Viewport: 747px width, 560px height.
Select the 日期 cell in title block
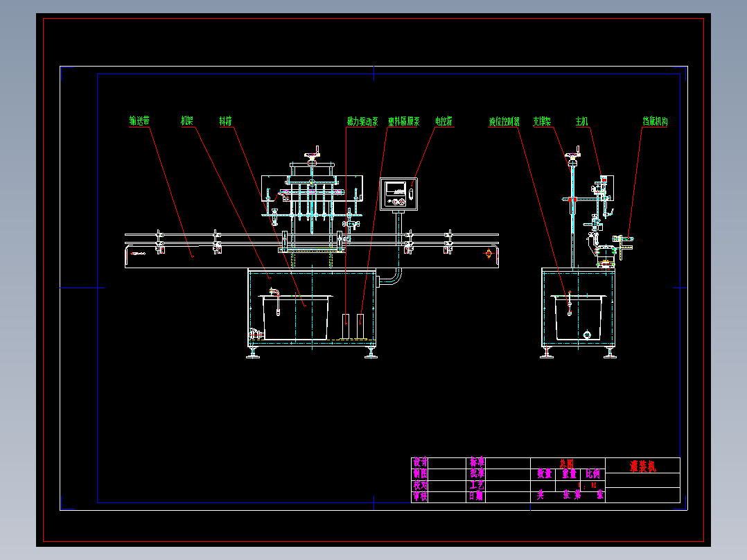point(477,496)
